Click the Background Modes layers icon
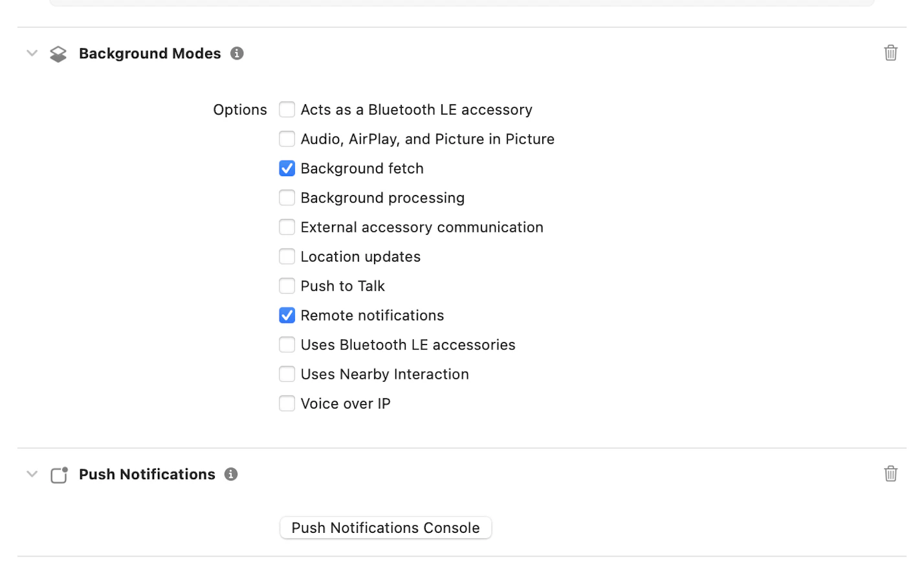Image resolution: width=924 pixels, height=573 pixels. (x=58, y=54)
